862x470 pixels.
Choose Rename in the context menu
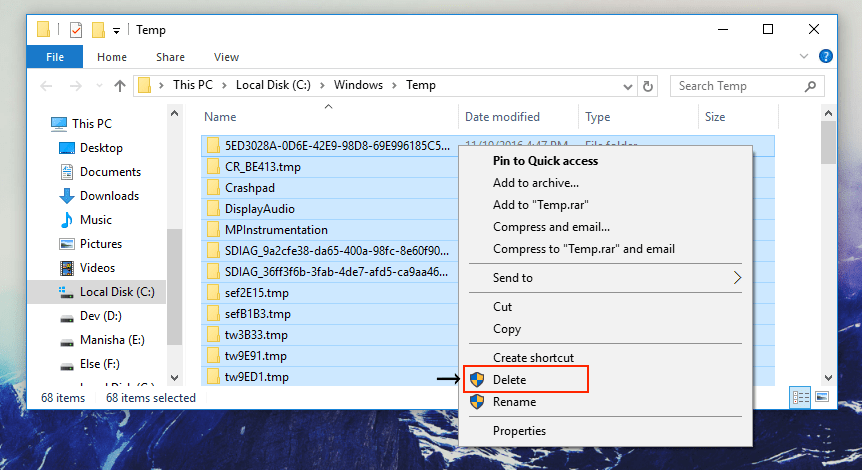click(x=514, y=402)
